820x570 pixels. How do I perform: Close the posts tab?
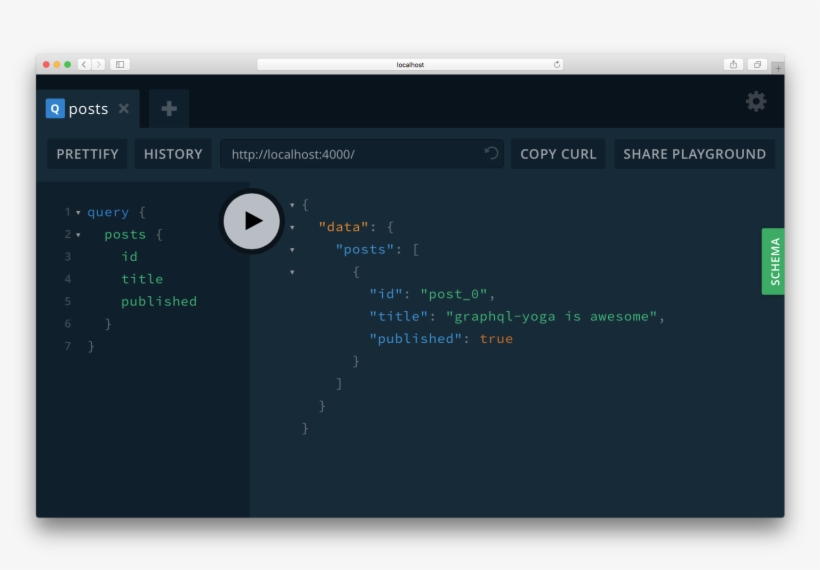124,108
